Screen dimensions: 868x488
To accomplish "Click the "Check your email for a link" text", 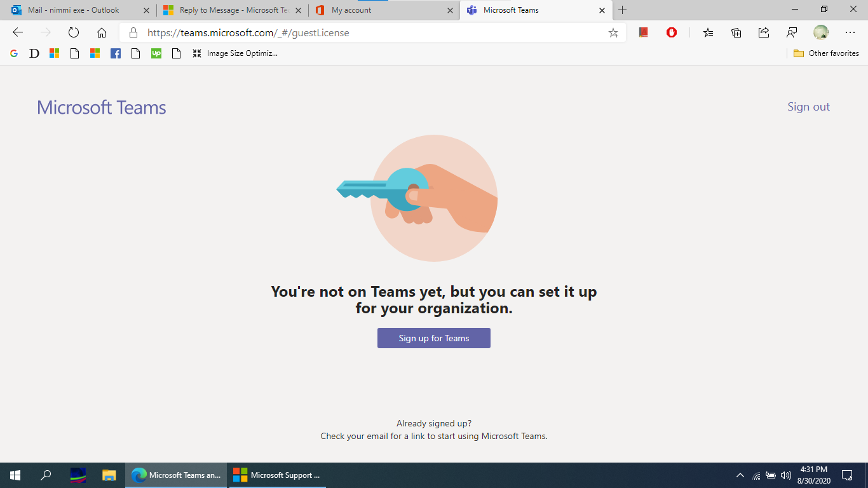I will tap(434, 437).
